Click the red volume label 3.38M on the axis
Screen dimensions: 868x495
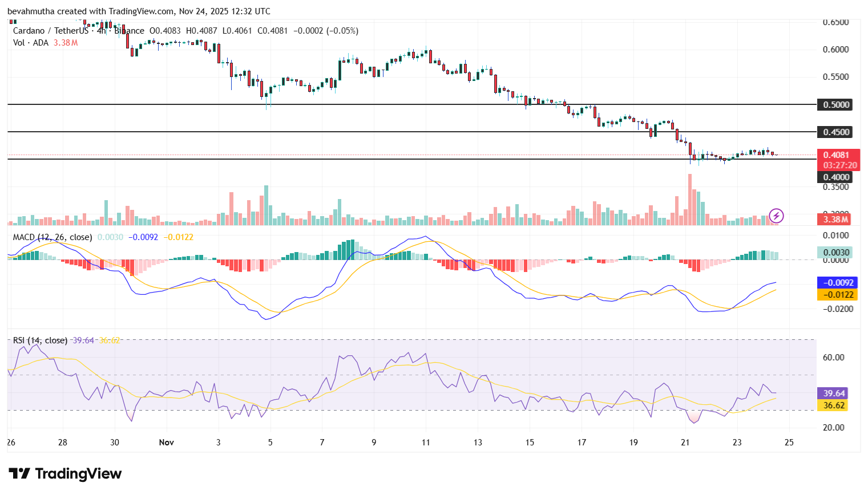835,218
